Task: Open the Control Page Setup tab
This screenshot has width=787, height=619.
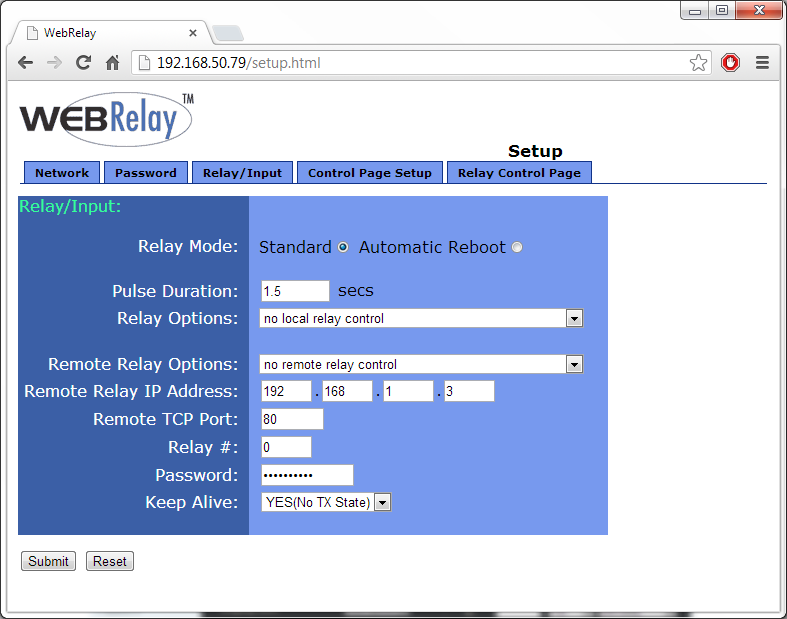Action: [x=370, y=173]
